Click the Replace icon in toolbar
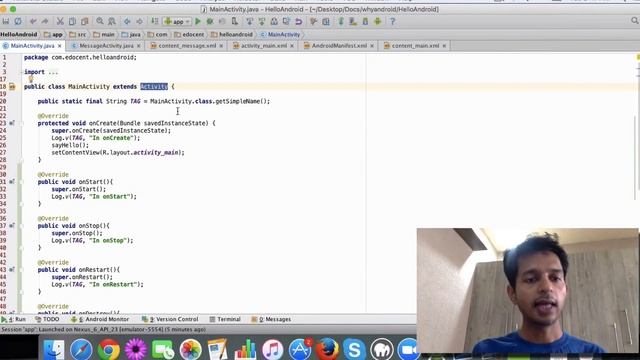Screen dimensions: 640x360 [112, 21]
